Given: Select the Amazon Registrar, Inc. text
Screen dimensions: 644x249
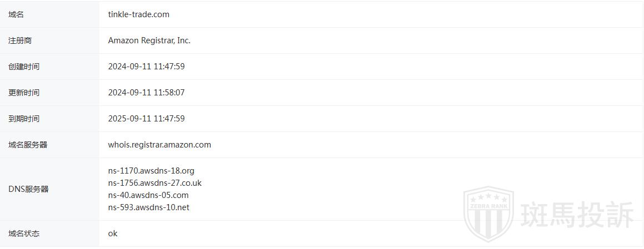Looking at the screenshot, I should (149, 40).
